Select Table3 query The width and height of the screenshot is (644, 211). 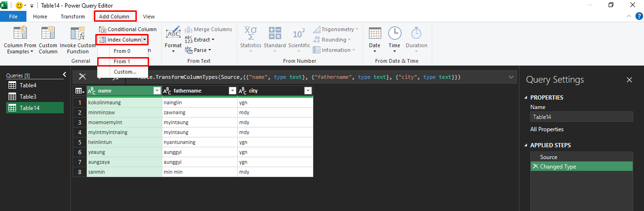coord(34,96)
